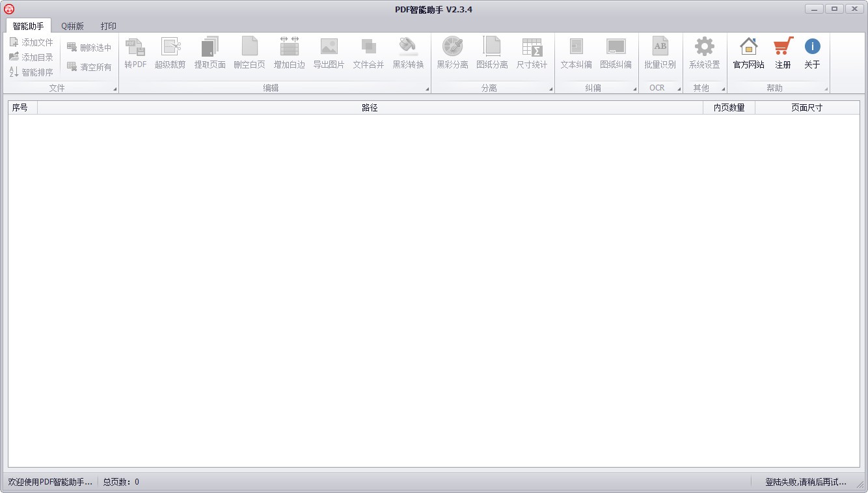The height and width of the screenshot is (493, 868).
Task: Switch to the 智能助手 tab
Action: click(x=28, y=26)
